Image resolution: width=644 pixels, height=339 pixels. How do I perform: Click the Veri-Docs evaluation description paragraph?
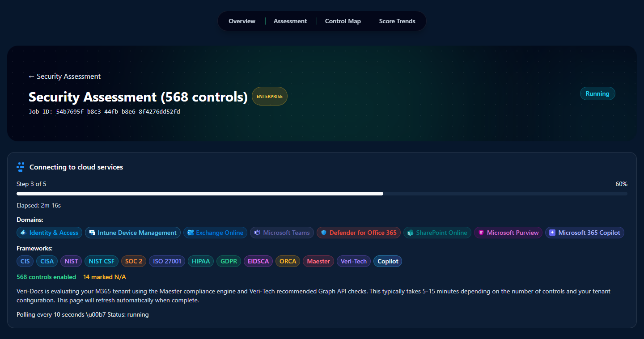pyautogui.click(x=314, y=296)
